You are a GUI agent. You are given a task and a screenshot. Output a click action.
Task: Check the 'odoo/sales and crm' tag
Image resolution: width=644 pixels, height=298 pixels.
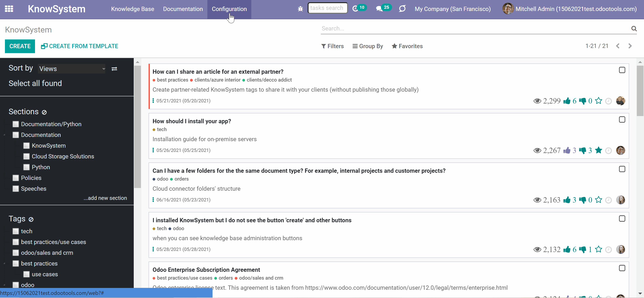16,253
